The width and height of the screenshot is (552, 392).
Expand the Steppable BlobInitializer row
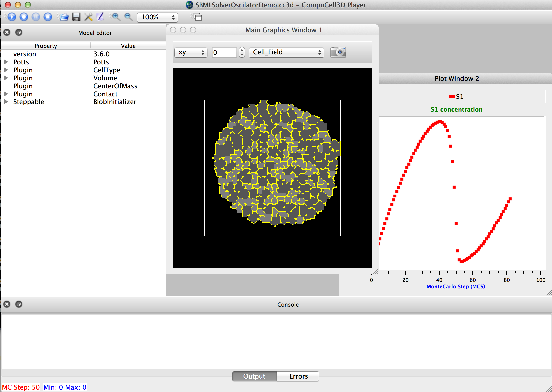[x=6, y=102]
